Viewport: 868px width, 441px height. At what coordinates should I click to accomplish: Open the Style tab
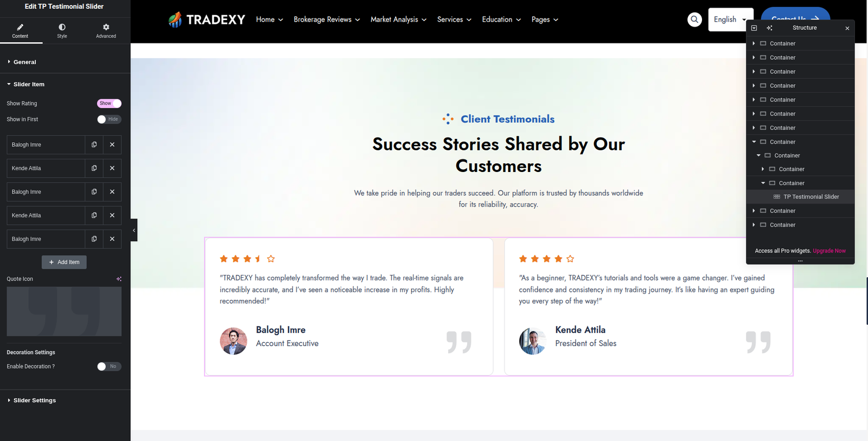(x=62, y=30)
